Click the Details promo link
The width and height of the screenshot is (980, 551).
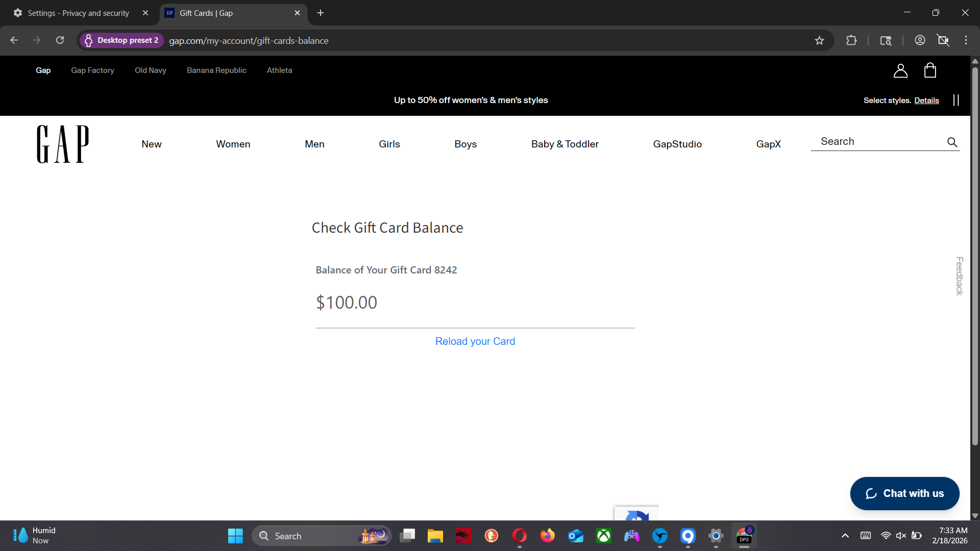926,101
